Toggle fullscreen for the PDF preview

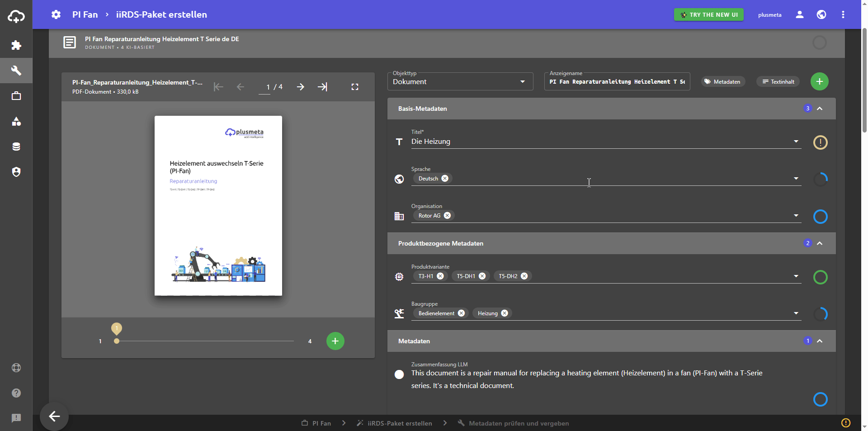(355, 87)
